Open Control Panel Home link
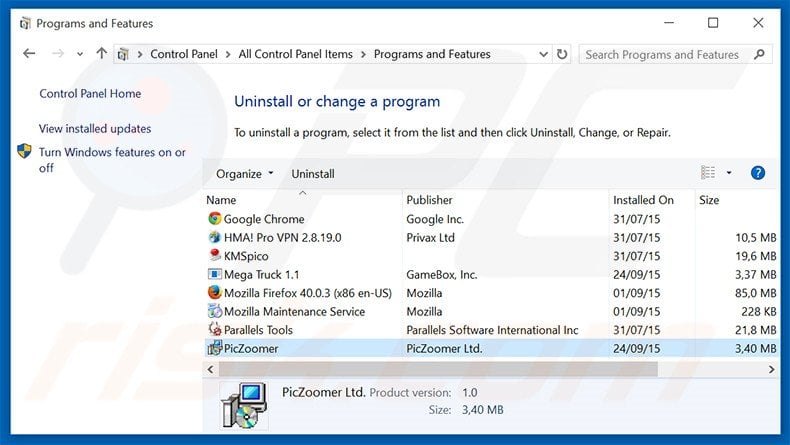The image size is (790, 445). [90, 93]
